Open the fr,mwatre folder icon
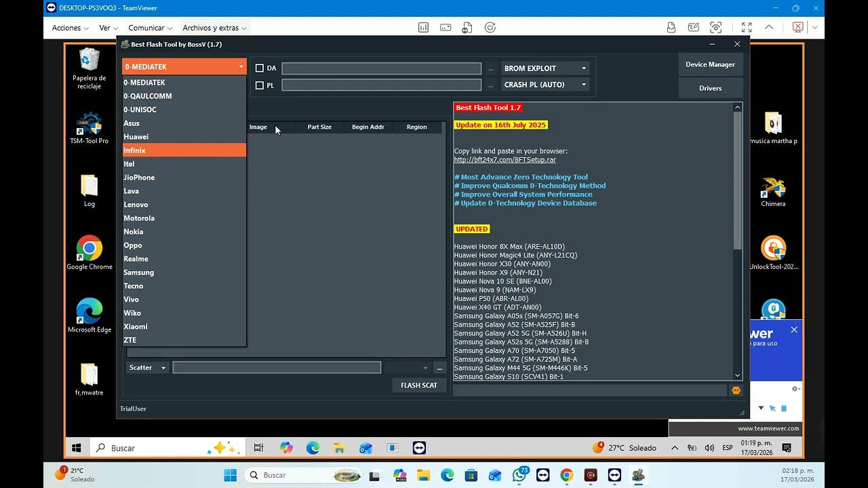 [x=89, y=380]
